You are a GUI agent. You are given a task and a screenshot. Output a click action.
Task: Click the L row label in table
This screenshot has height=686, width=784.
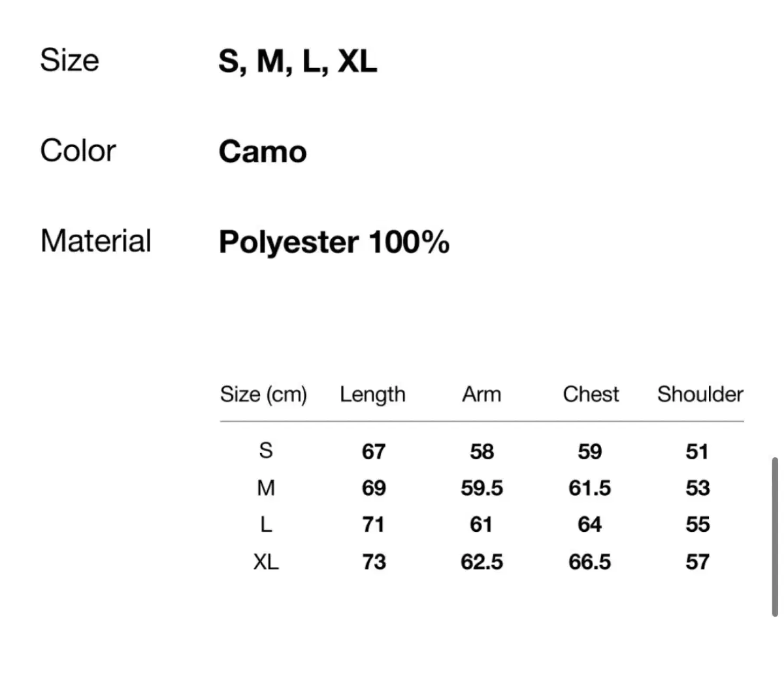click(x=266, y=524)
